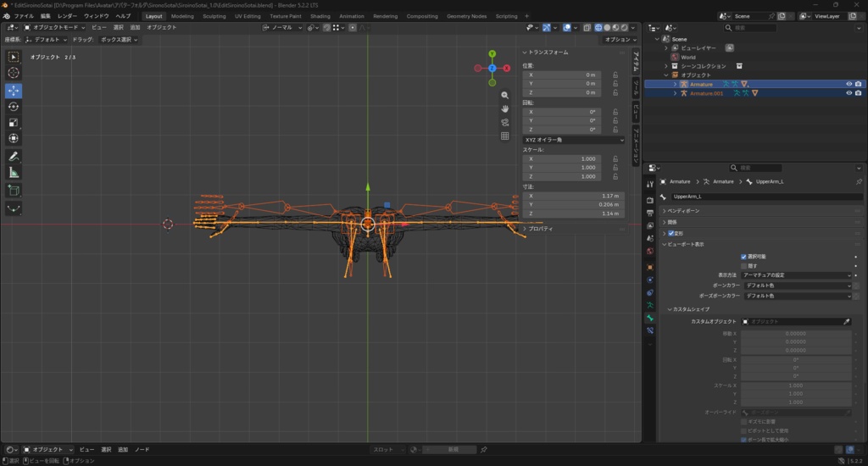The height and width of the screenshot is (466, 868).
Task: Toggle the 選択可能 checkbox
Action: pos(743,257)
